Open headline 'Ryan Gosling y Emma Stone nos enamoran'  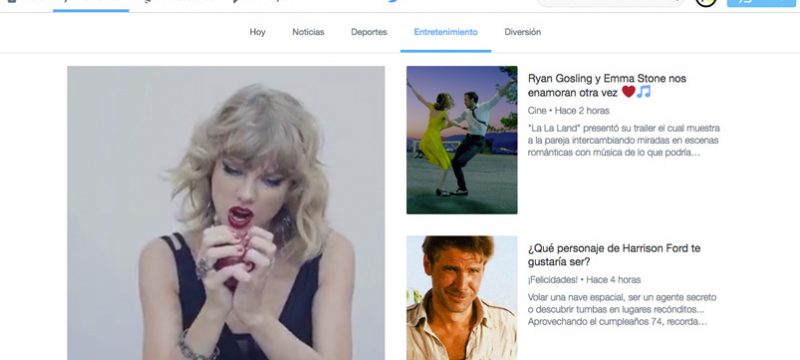point(607,86)
